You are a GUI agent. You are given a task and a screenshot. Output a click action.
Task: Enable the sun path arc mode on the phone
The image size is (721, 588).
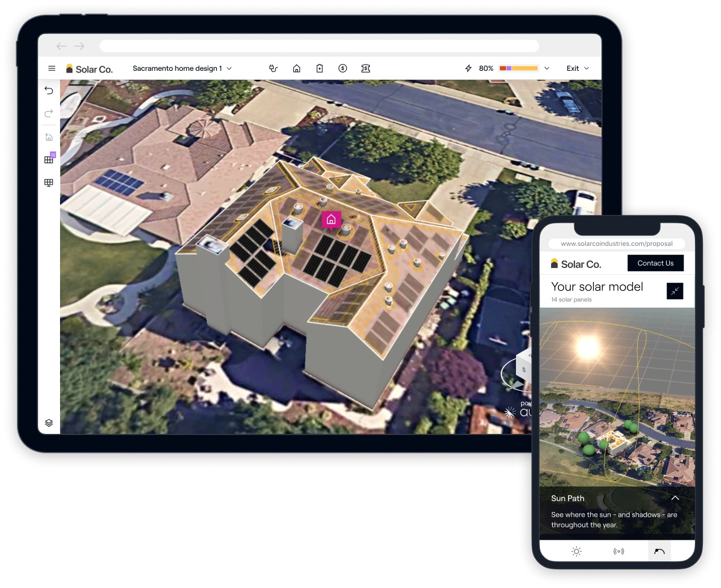click(659, 551)
